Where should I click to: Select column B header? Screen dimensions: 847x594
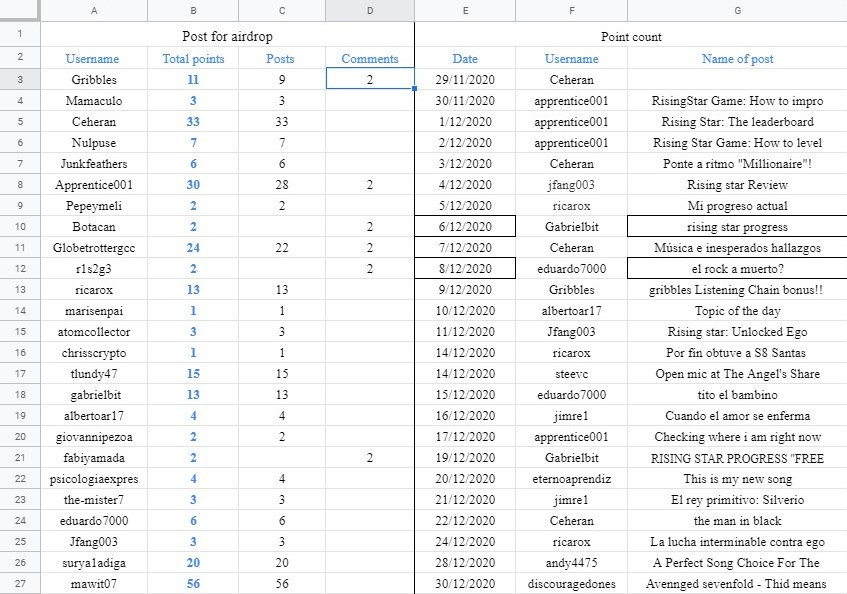pos(193,10)
